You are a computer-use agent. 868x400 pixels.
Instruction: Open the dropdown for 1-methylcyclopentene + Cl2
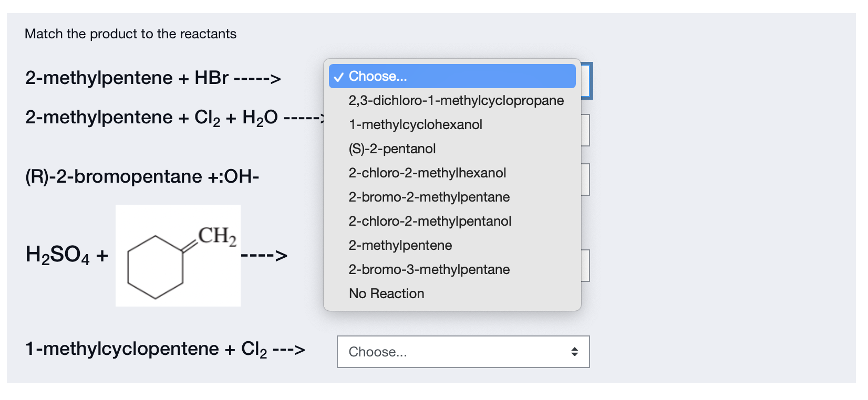pyautogui.click(x=463, y=352)
